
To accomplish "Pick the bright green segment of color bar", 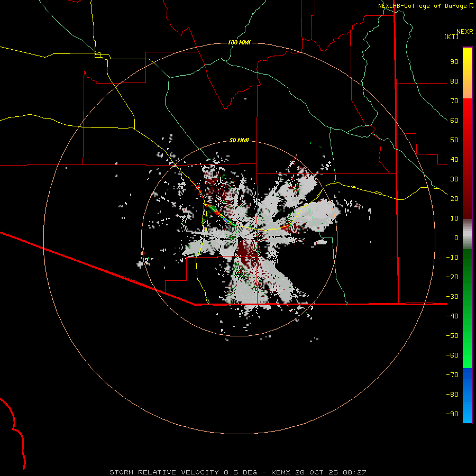I will click(x=467, y=308).
